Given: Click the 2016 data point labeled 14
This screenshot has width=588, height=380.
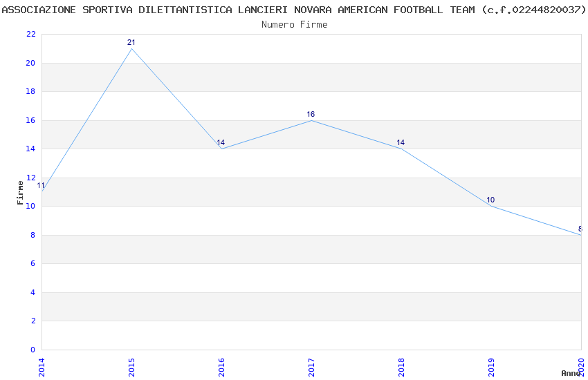Looking at the screenshot, I should tap(221, 149).
